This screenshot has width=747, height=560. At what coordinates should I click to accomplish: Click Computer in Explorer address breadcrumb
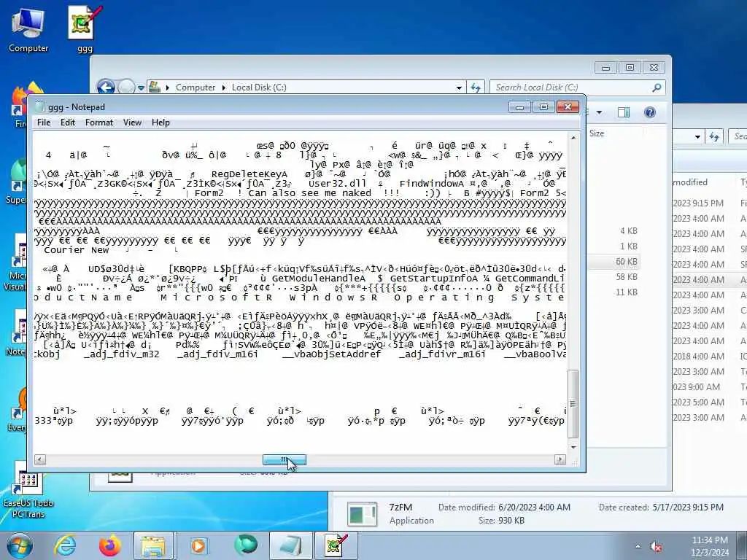click(x=196, y=87)
